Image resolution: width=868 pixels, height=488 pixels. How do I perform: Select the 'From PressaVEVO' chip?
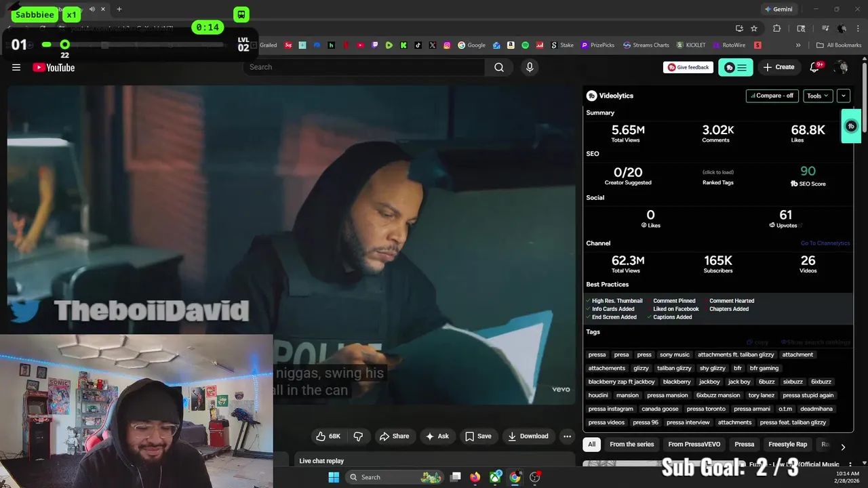(694, 445)
